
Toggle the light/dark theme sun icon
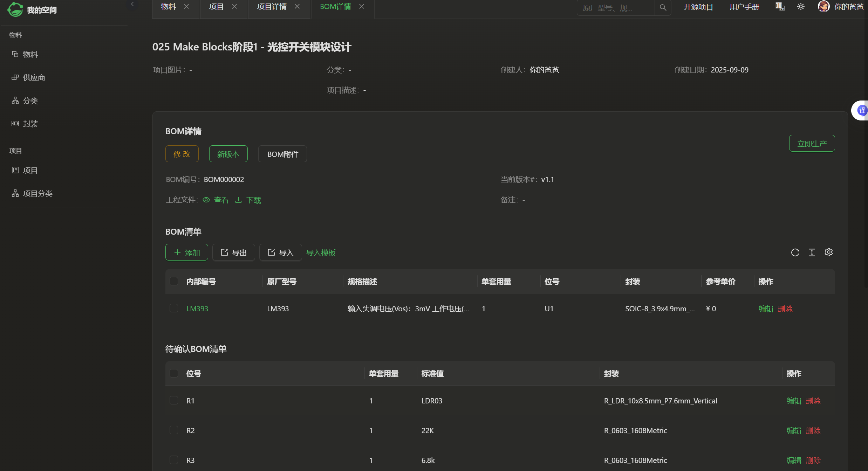tap(801, 7)
